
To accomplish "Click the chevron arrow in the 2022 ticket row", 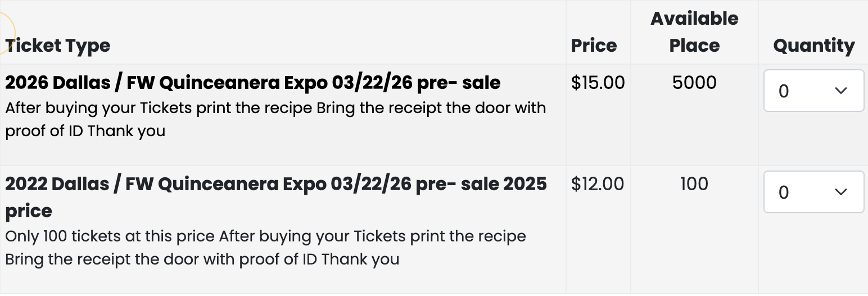I will pos(841,192).
